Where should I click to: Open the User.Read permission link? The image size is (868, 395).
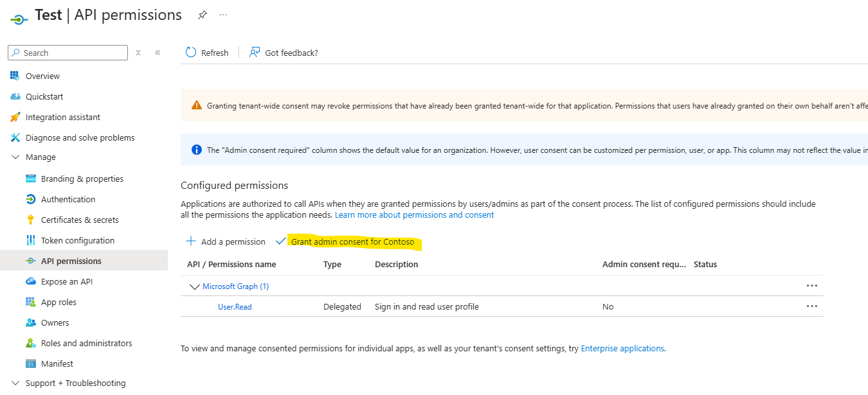point(235,306)
